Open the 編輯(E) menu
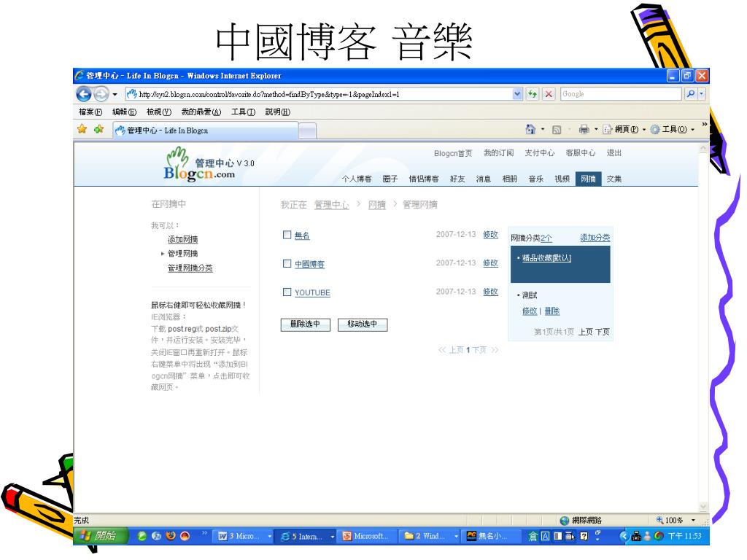This screenshot has height=560, width=747. 124,112
